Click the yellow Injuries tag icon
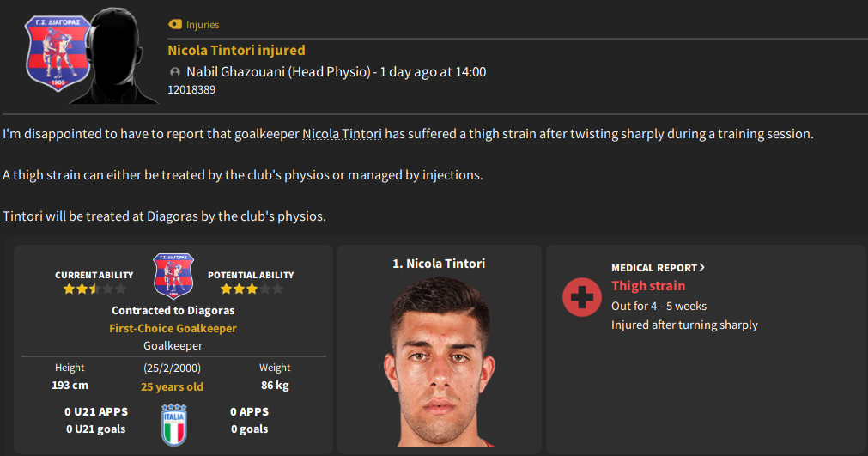Screen dimensions: 868x456 (175, 25)
